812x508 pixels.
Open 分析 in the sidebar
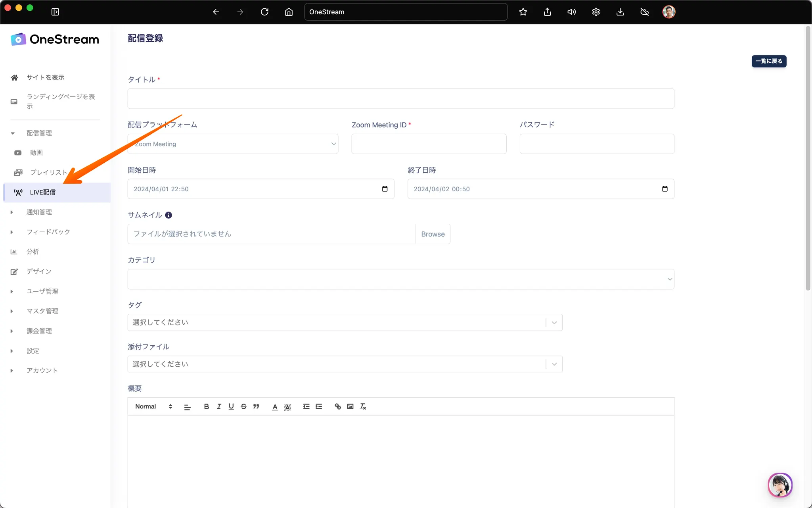coord(33,252)
